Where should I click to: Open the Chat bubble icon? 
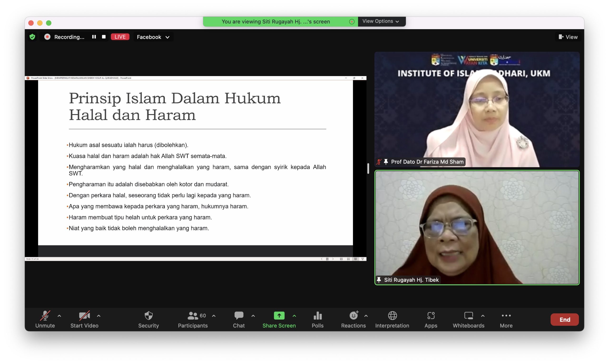point(239,316)
